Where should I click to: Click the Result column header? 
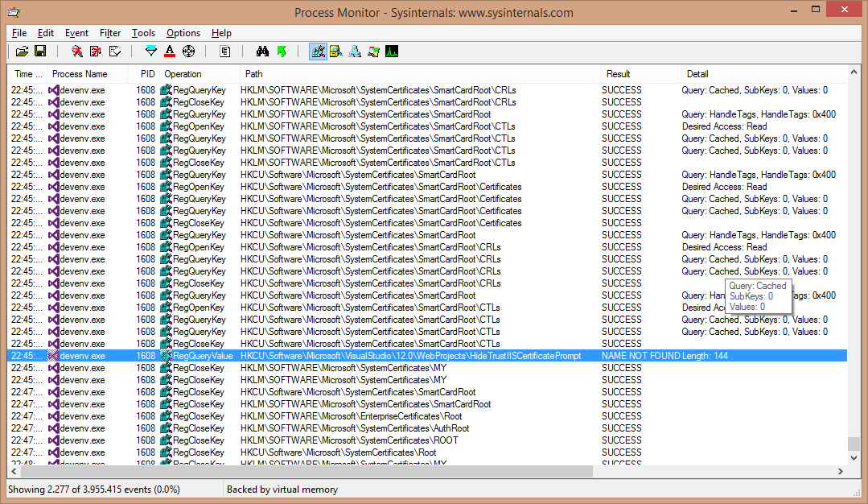(619, 74)
